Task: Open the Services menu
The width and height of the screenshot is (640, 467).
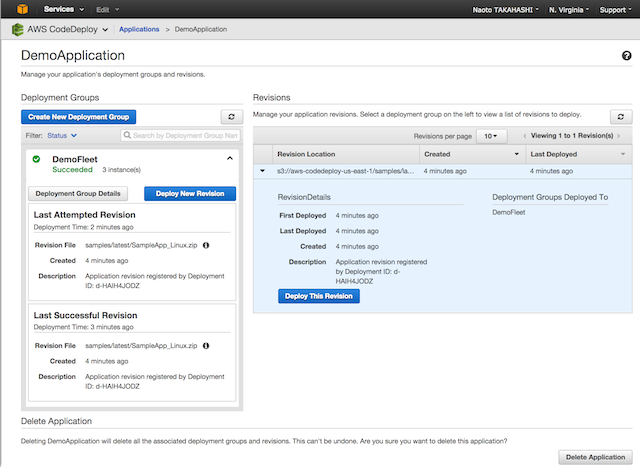Action: click(64, 9)
